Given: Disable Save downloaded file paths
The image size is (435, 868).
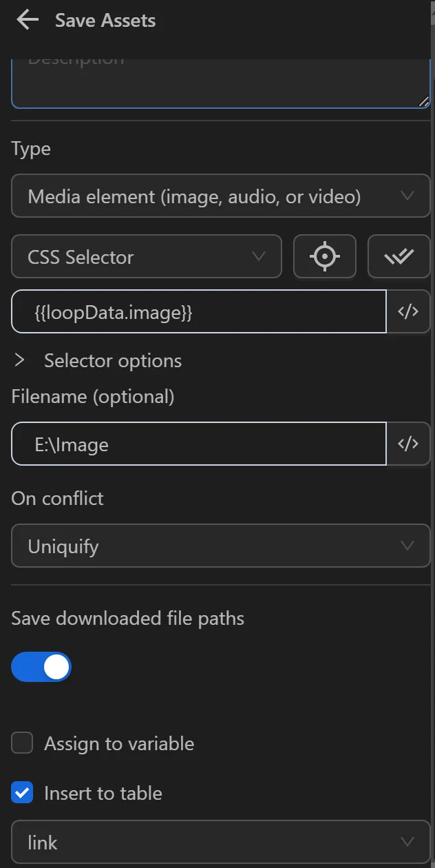Looking at the screenshot, I should (41, 667).
